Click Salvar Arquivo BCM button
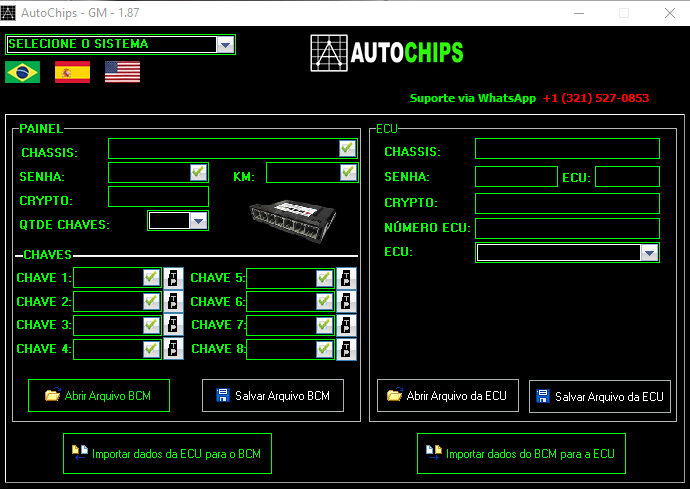 pos(273,396)
